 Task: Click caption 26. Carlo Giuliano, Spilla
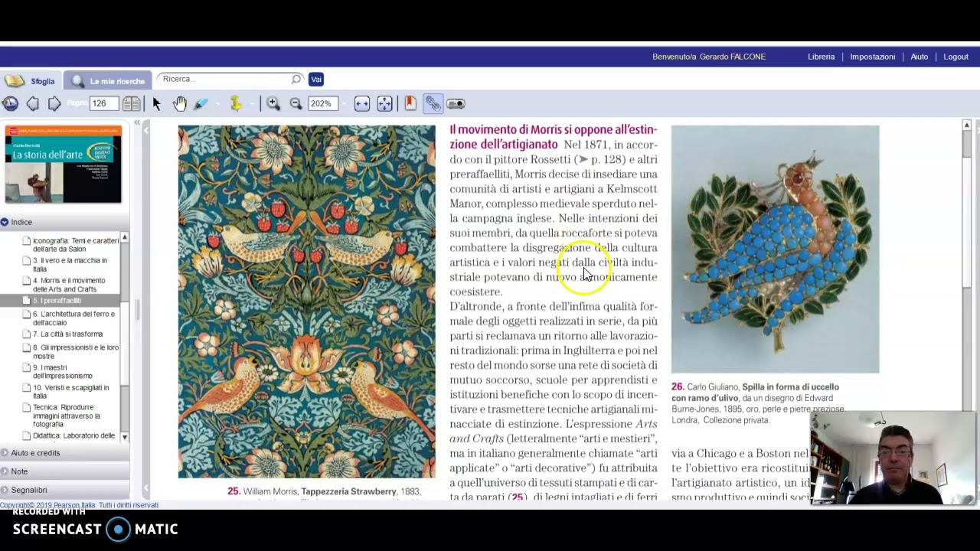758,403
